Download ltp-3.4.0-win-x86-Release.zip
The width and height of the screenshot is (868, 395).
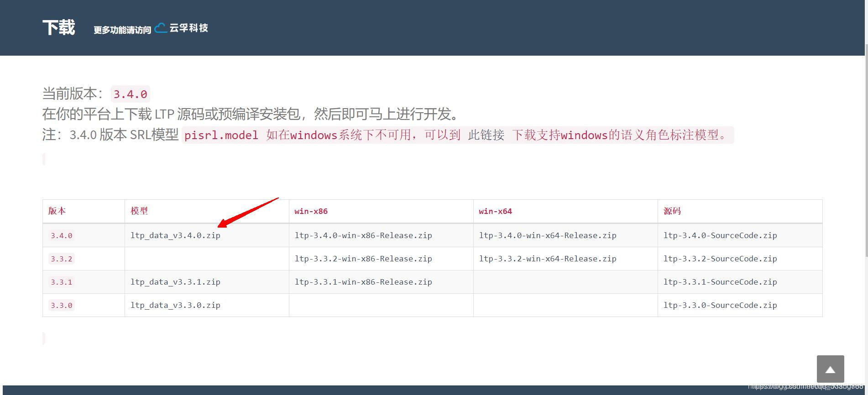point(363,235)
